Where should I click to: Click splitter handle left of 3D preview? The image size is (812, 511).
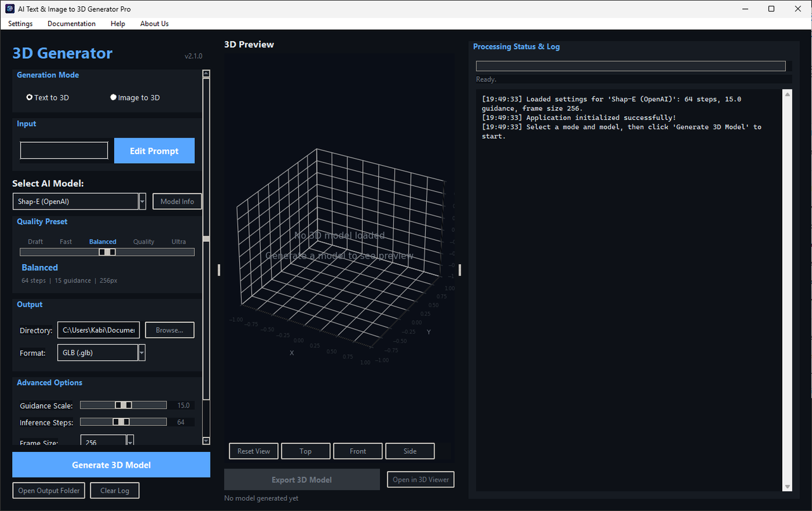219,270
